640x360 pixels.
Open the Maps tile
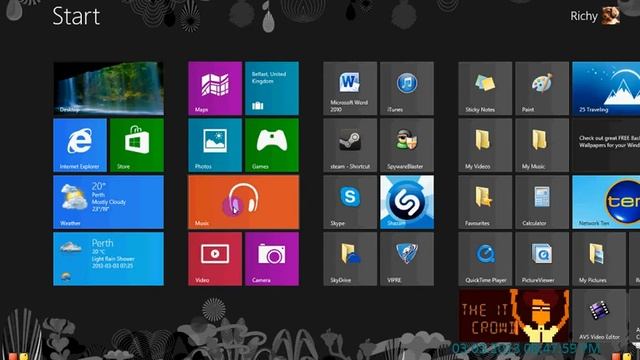[215, 88]
